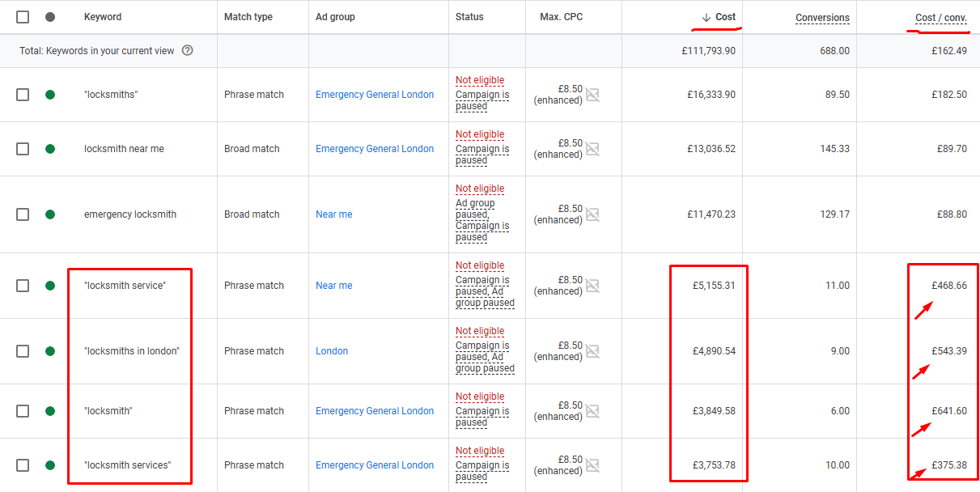
Task: Click Not eligible status for locksmith near me
Action: 480,134
